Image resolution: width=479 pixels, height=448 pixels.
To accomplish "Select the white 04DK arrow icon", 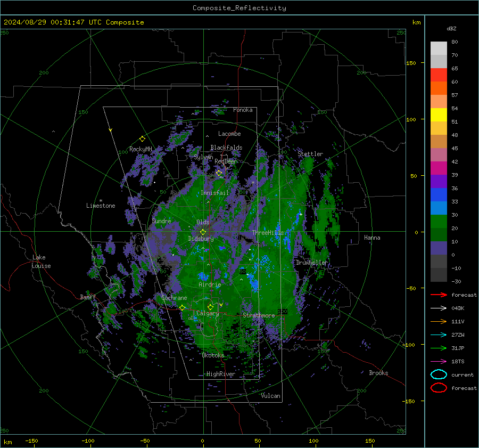I will [439, 308].
